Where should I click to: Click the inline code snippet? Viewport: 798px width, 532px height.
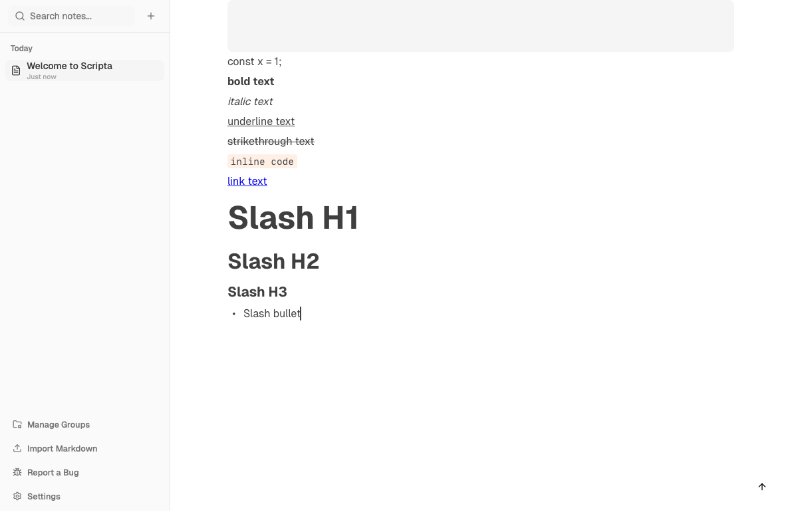click(x=262, y=161)
